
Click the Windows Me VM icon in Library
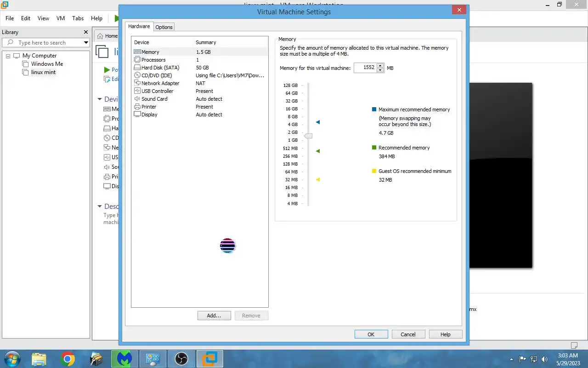26,64
